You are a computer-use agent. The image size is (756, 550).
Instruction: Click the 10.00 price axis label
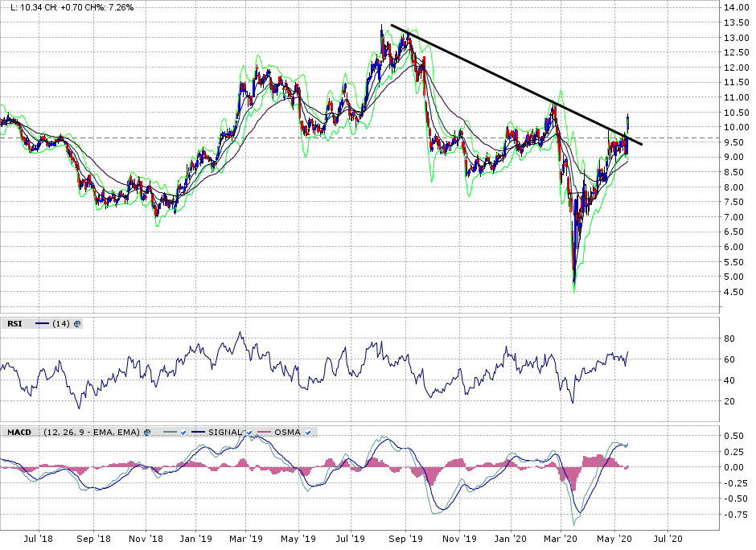736,127
